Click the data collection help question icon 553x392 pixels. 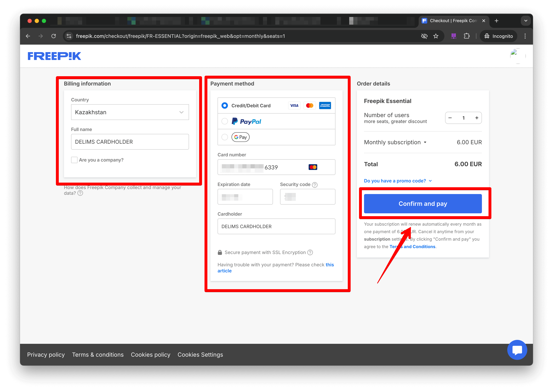pos(80,193)
